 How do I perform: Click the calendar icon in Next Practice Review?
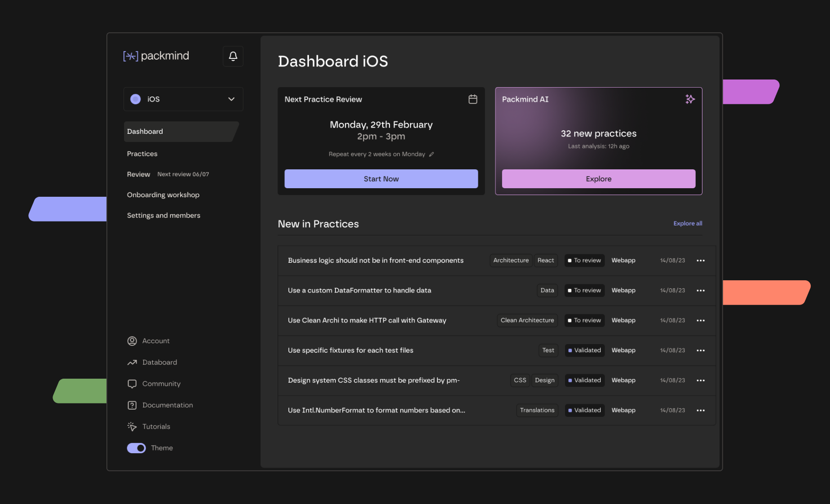472,99
